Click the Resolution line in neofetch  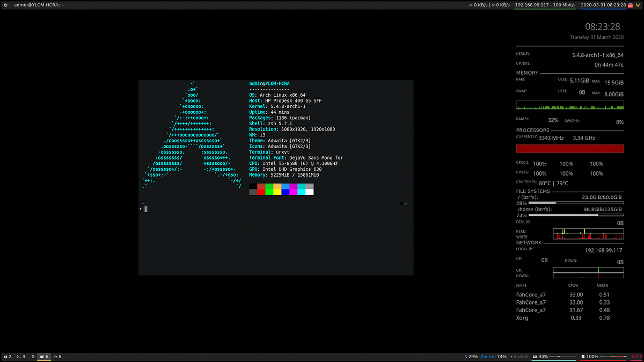pyautogui.click(x=292, y=129)
